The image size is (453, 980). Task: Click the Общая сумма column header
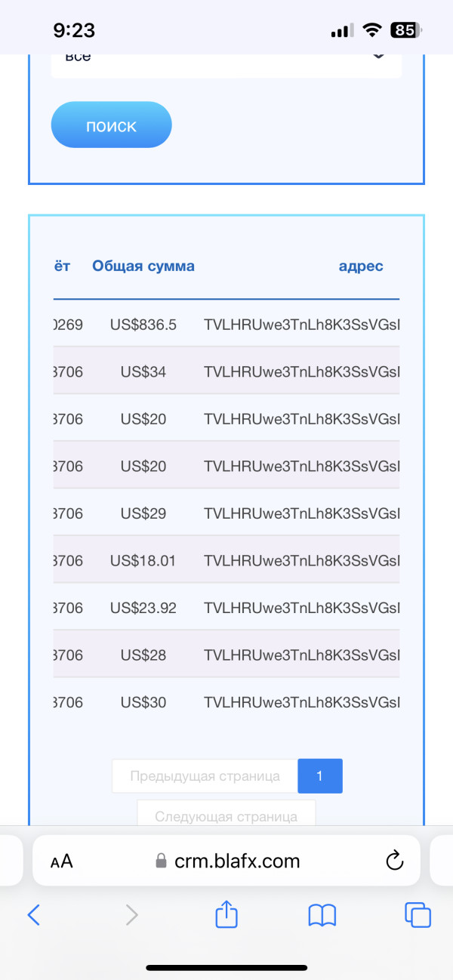143,266
